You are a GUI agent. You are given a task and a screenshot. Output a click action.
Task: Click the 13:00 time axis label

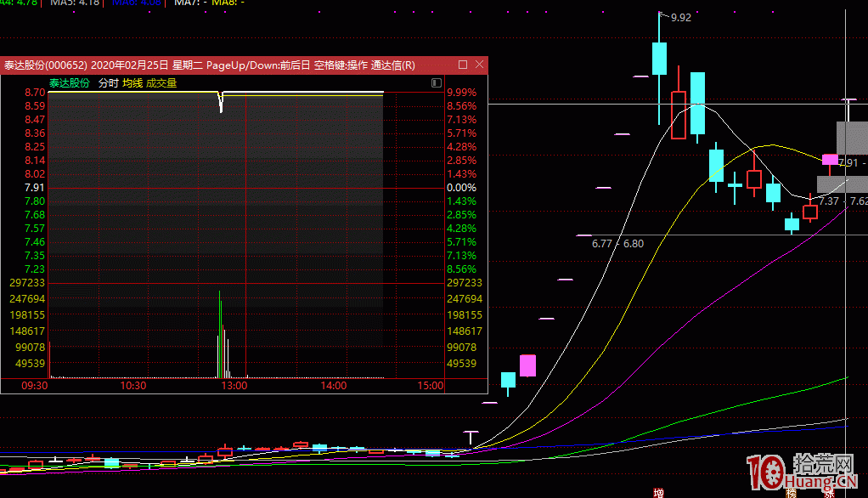click(x=234, y=386)
